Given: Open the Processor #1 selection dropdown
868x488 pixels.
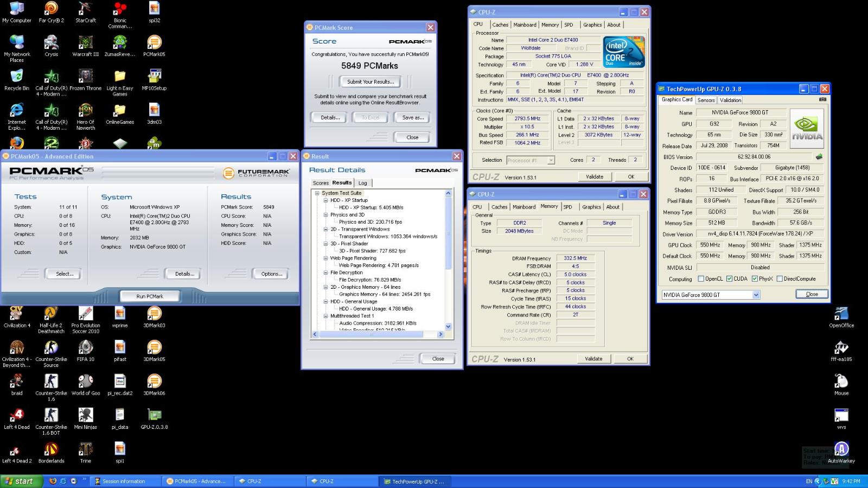Looking at the screenshot, I should coord(551,160).
